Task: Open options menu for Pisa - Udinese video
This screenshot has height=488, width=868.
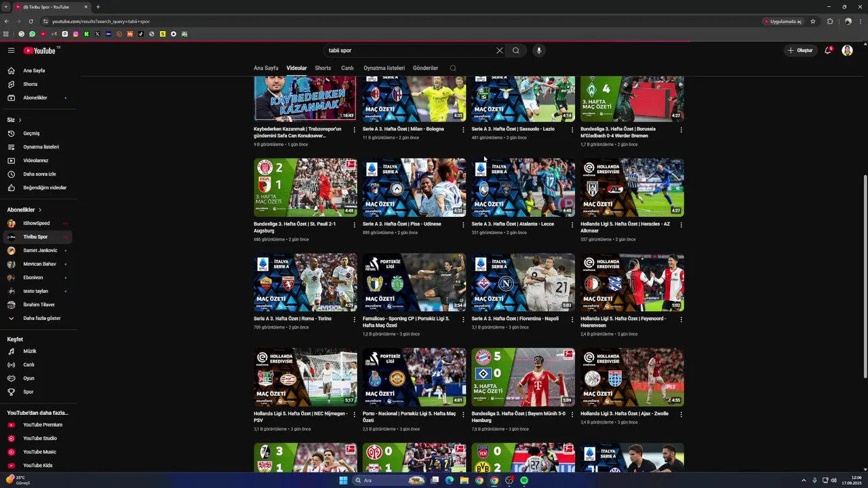Action: [463, 224]
